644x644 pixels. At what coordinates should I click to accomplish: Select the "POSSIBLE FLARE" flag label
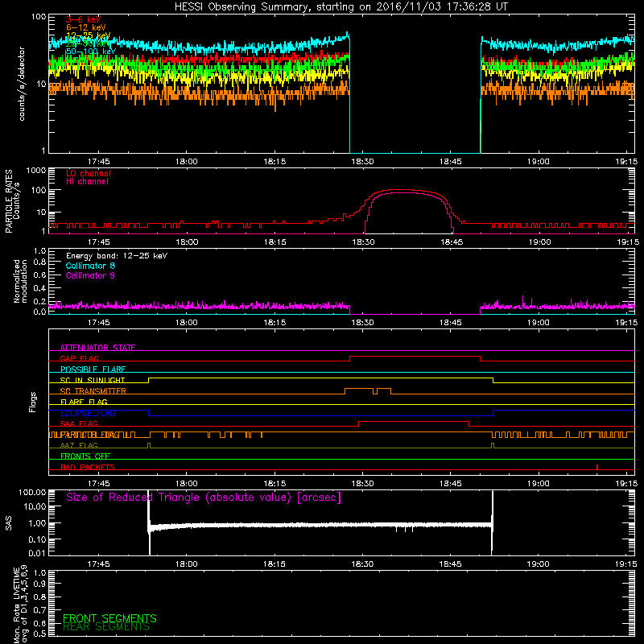coord(93,369)
